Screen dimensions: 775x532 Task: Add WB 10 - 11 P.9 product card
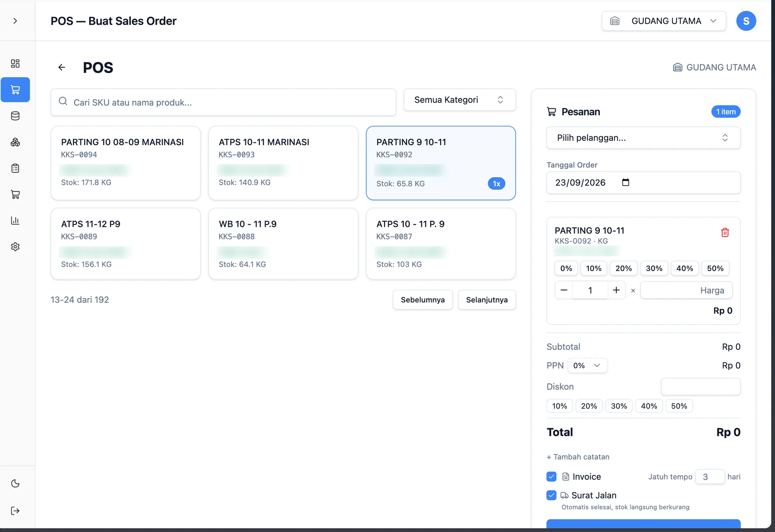coord(283,244)
